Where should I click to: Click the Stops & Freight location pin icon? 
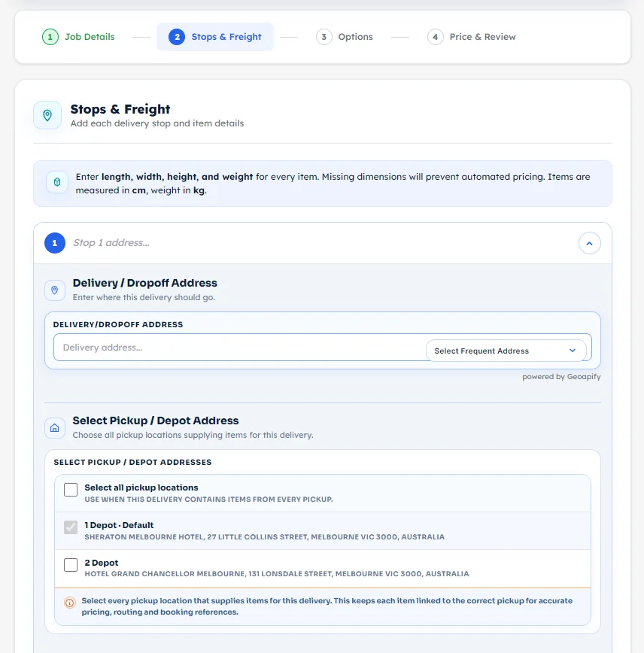(x=47, y=115)
